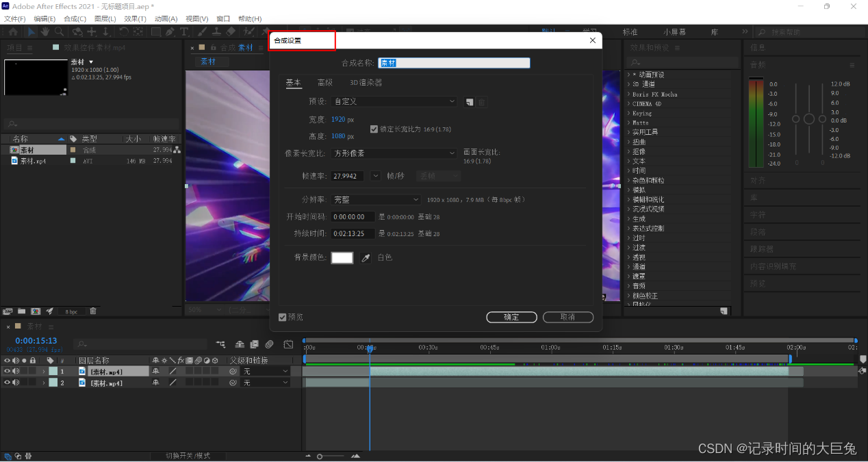The height and width of the screenshot is (462, 868).
Task: Select the Rectangle shape tool
Action: click(156, 31)
